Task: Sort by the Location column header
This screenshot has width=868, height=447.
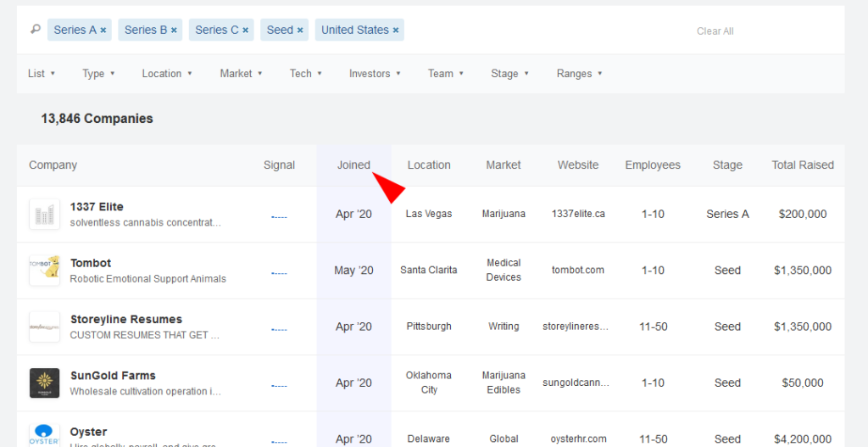Action: pyautogui.click(x=429, y=165)
